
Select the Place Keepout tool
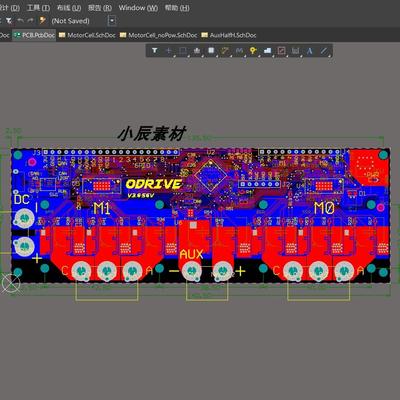pyautogui.click(x=281, y=51)
